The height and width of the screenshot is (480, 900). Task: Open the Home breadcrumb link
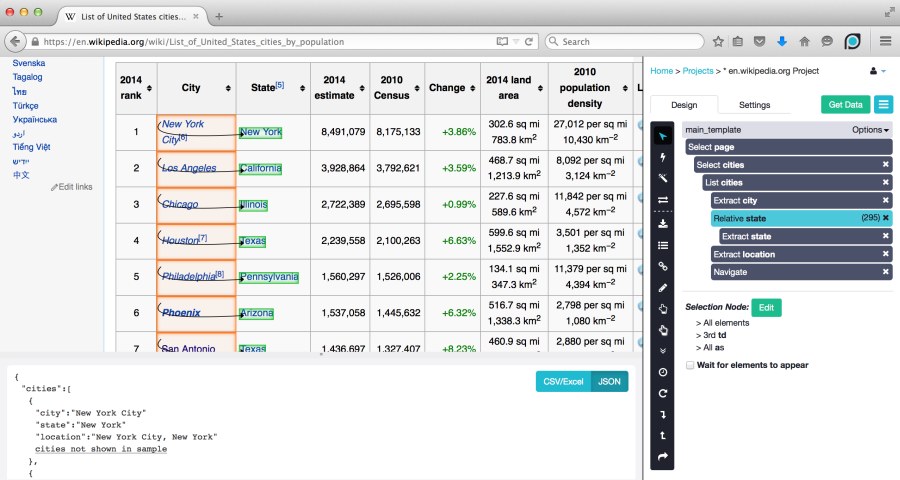[661, 71]
